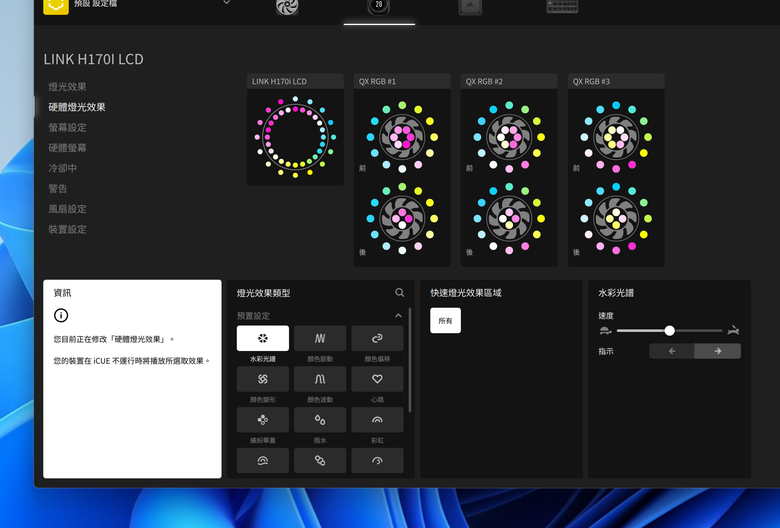The height and width of the screenshot is (528, 780).
Task: Click the QX RGB #1 header label
Action: point(377,81)
